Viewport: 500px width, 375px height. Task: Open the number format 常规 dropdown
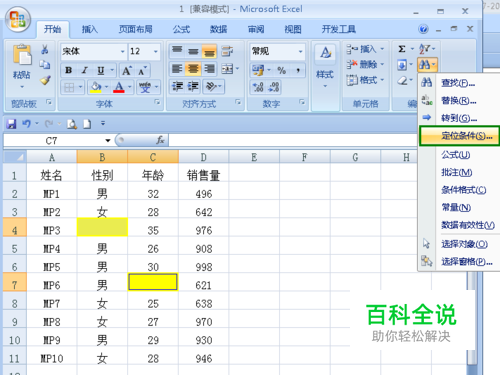300,51
